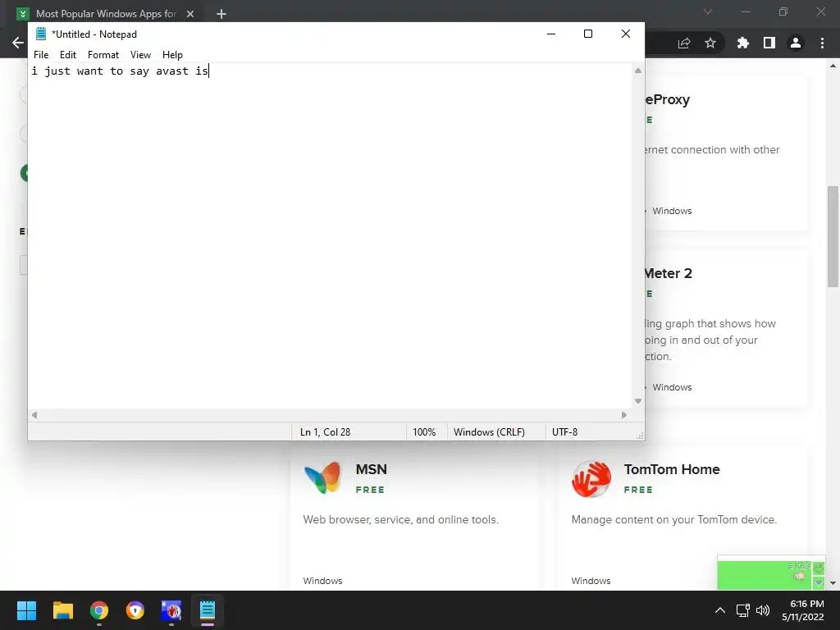Open the Format menu in Notepad
840x630 pixels.
point(103,55)
